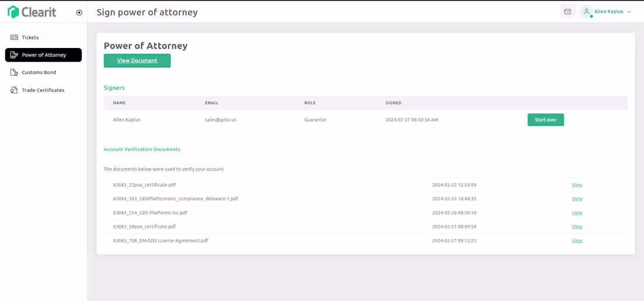This screenshot has width=644, height=301.
Task: Click the Tickets sidebar icon
Action: (x=14, y=37)
